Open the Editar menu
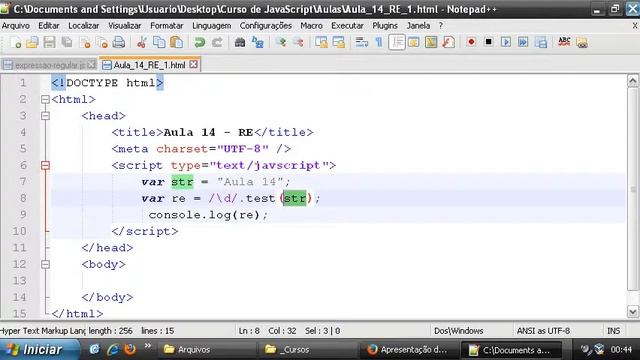640x360 pixels. point(49,26)
